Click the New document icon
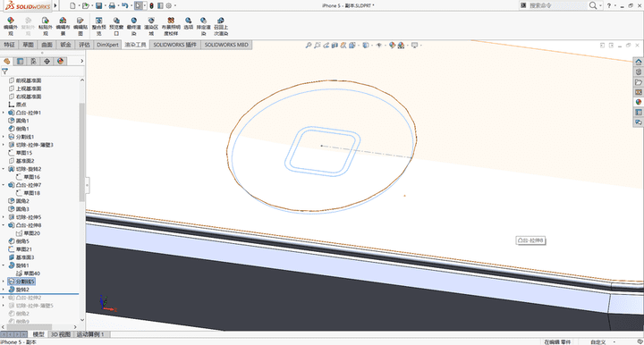 pos(72,5)
